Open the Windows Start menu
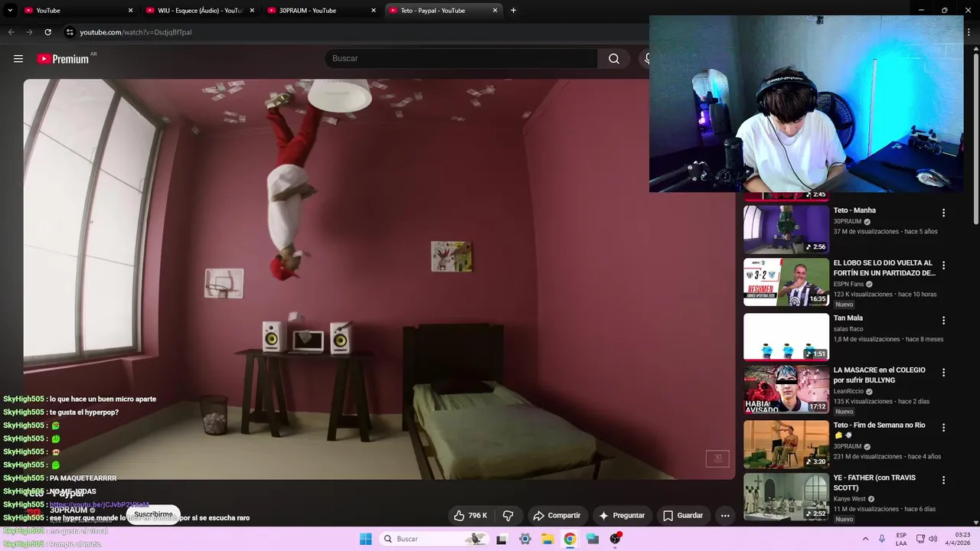This screenshot has width=980, height=551. click(365, 539)
